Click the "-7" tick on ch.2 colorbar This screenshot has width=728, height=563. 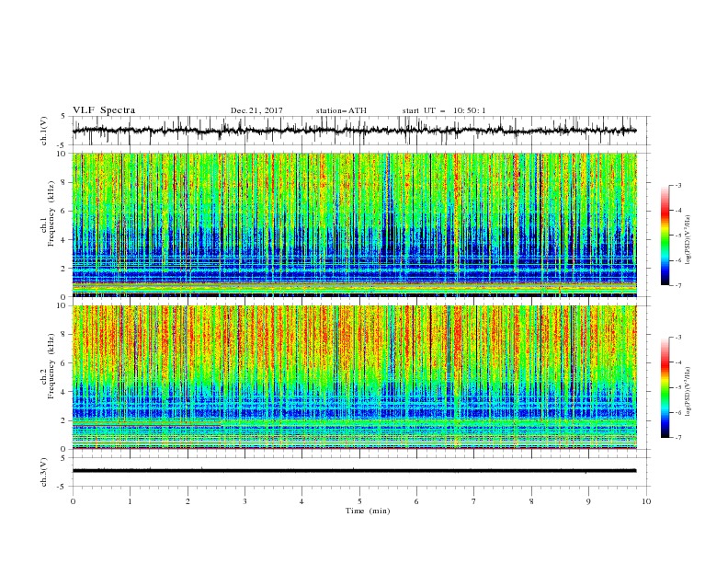point(678,438)
